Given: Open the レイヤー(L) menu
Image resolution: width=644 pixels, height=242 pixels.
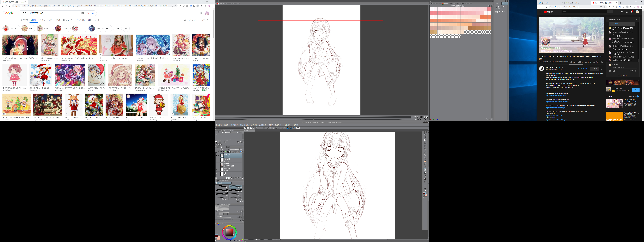Looking at the screenshot, I should pyautogui.click(x=254, y=125).
